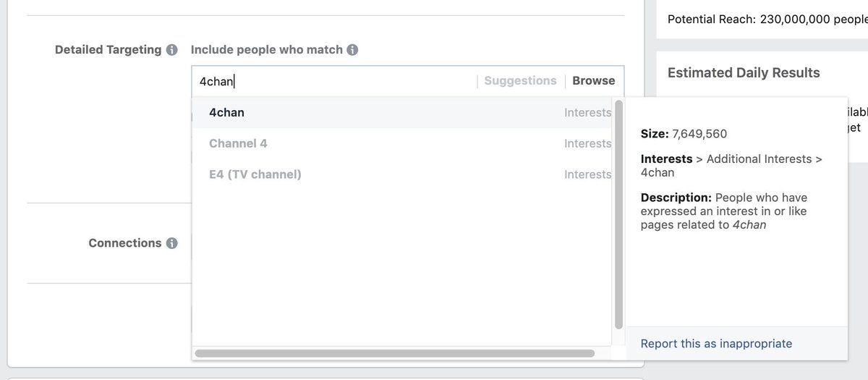Select the E4 (TV channel) result

point(402,174)
